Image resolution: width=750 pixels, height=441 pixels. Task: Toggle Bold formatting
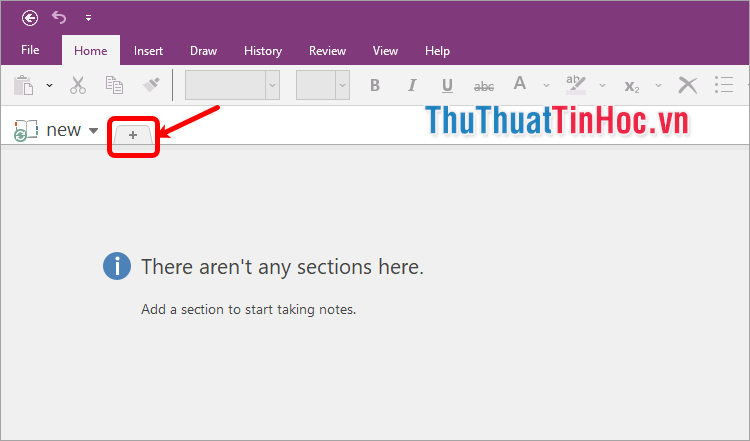point(375,85)
